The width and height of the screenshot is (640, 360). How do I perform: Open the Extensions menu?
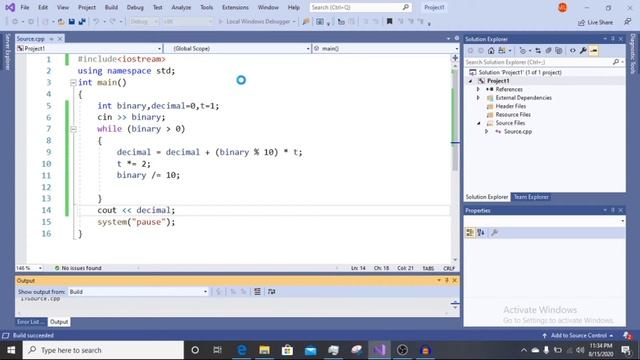236,7
